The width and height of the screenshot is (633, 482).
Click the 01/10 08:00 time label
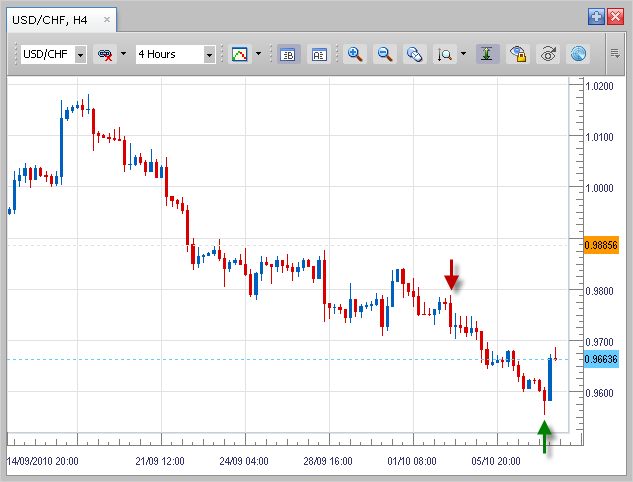coord(412,461)
